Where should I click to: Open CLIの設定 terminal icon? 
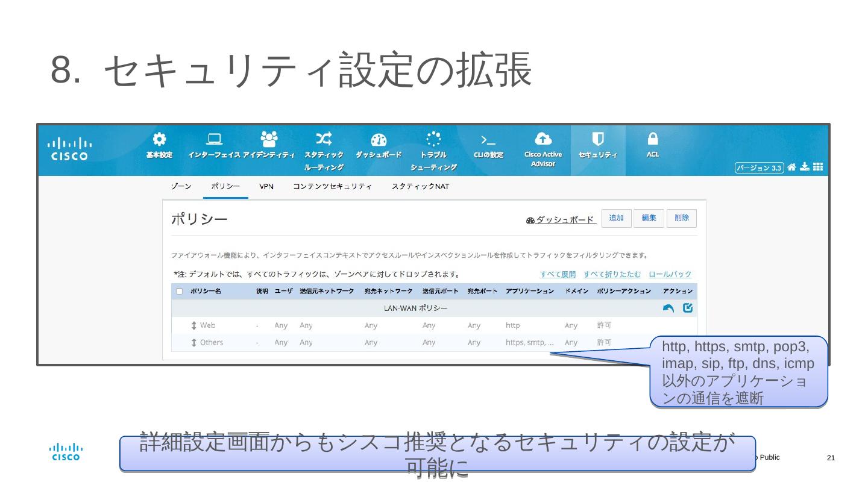pyautogui.click(x=488, y=140)
